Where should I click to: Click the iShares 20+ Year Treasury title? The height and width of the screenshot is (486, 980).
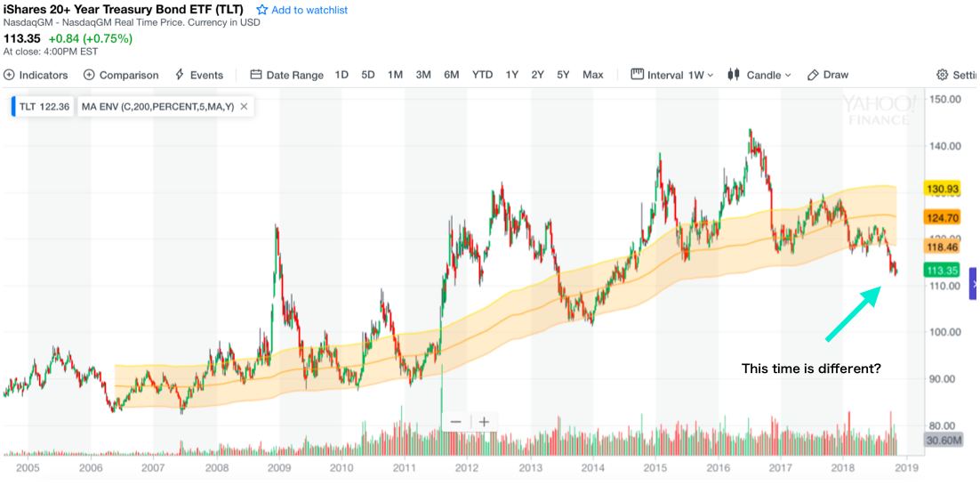coord(124,10)
